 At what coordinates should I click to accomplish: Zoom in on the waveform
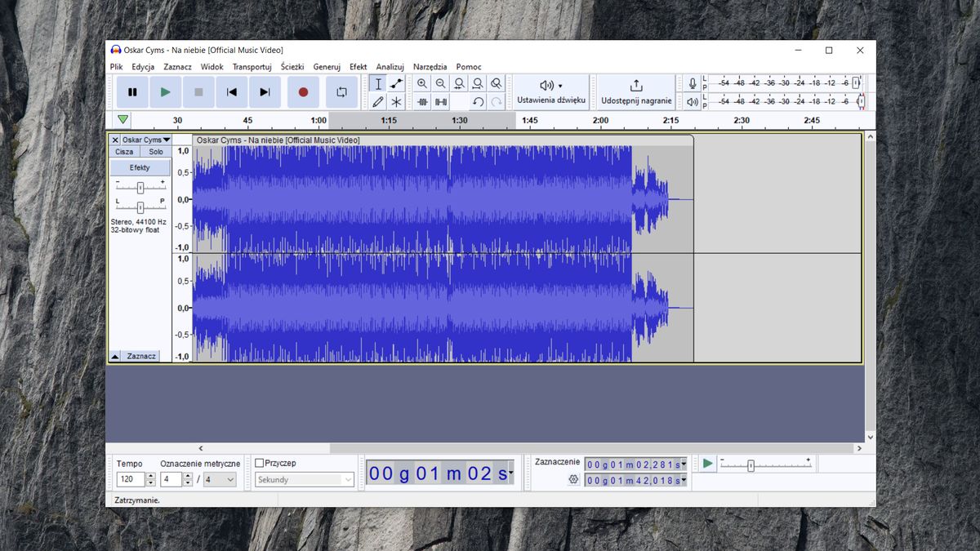tap(422, 82)
